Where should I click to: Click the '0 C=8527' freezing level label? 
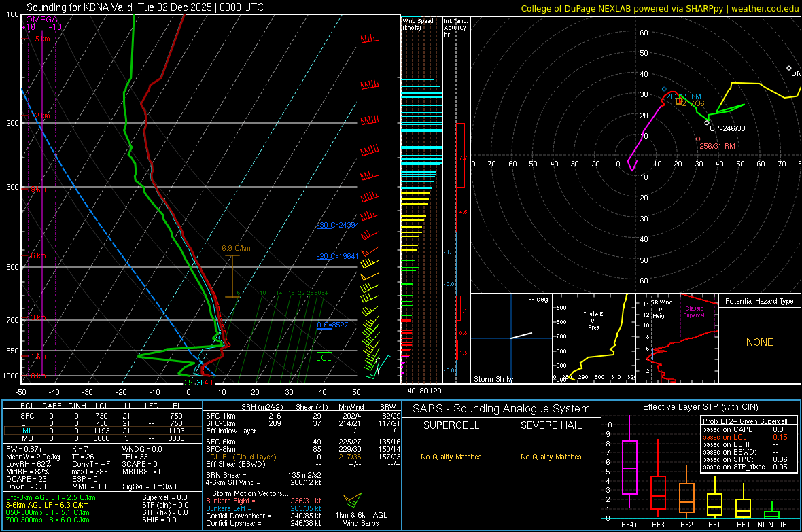coord(333,325)
